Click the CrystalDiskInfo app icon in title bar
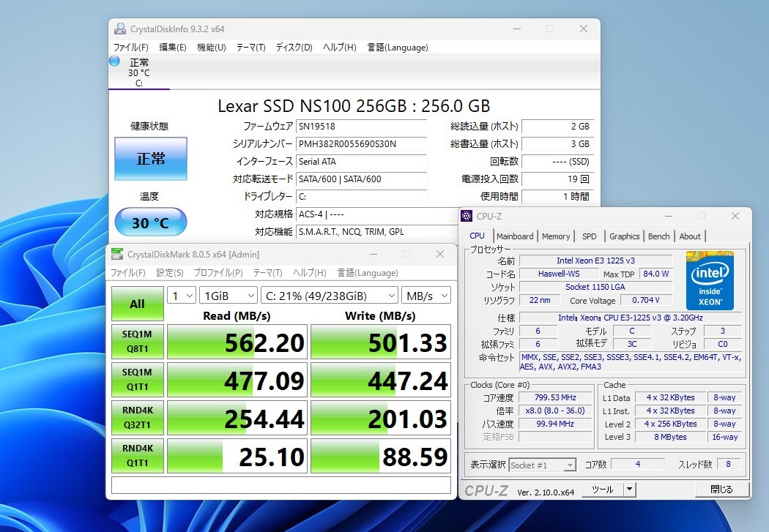 tap(119, 29)
